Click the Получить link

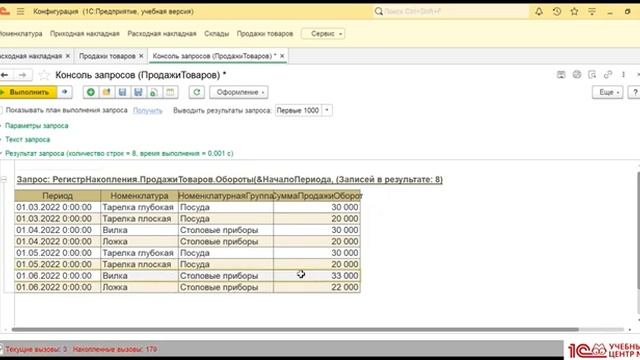point(148,111)
